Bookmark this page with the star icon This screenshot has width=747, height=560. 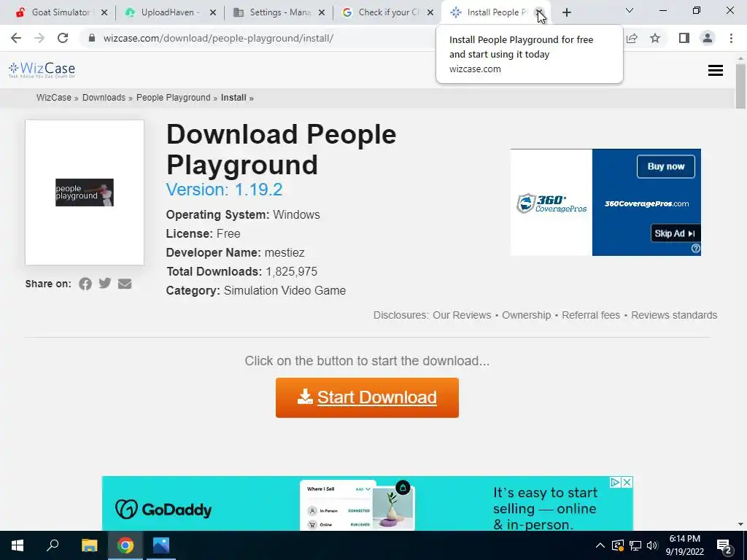click(655, 38)
